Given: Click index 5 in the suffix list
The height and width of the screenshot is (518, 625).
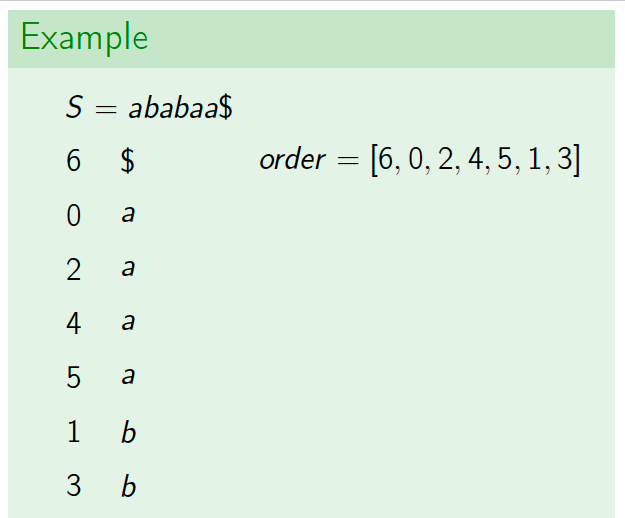Looking at the screenshot, I should tap(74, 377).
